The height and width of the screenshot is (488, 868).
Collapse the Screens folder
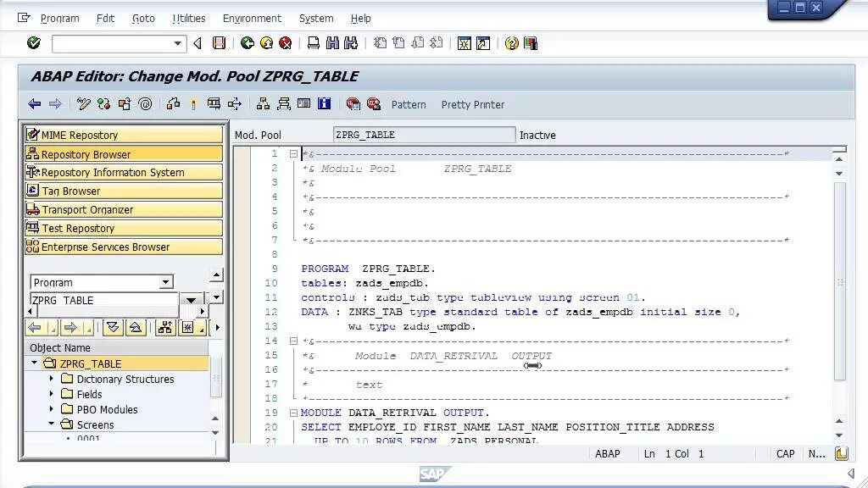pyautogui.click(x=51, y=424)
